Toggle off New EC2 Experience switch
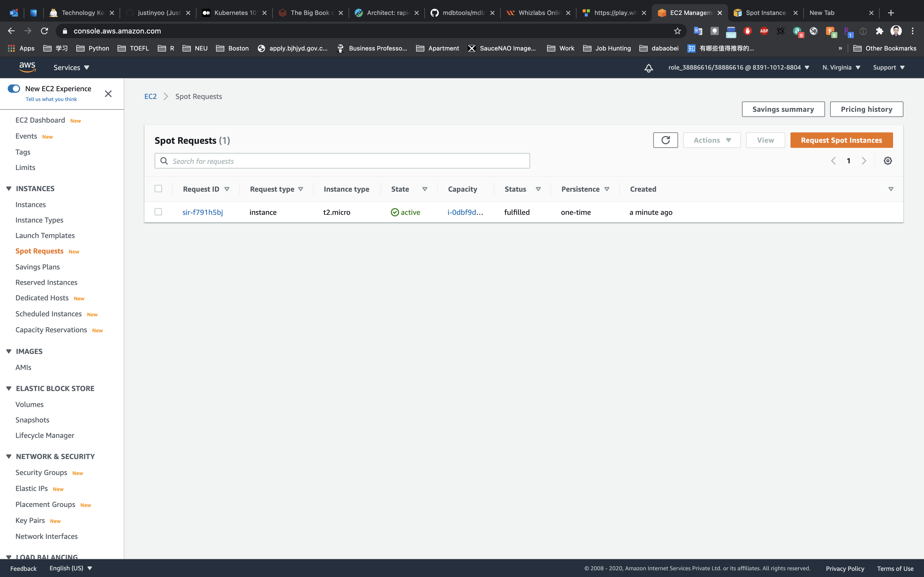 [14, 89]
